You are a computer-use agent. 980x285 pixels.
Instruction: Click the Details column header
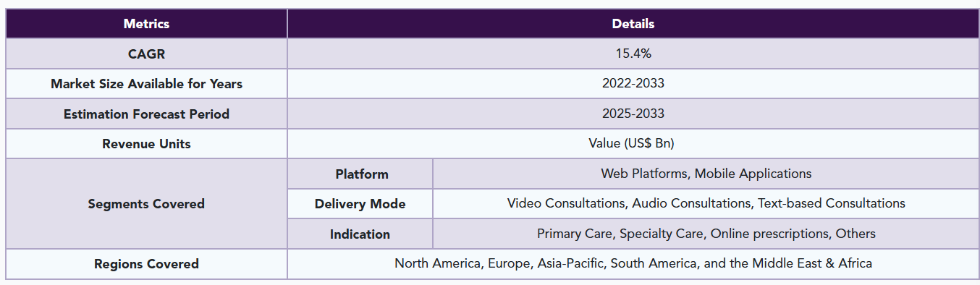pos(633,23)
